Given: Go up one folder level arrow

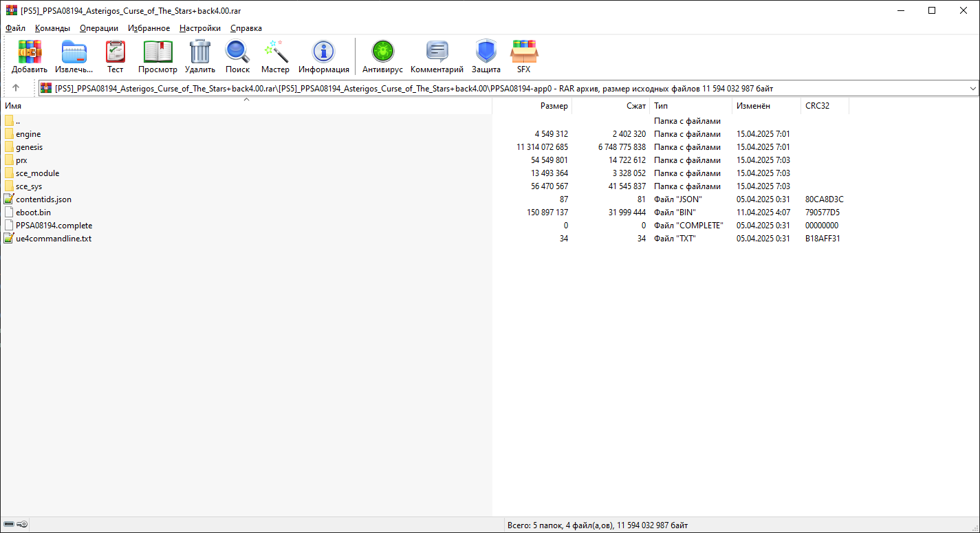Looking at the screenshot, I should click(x=16, y=88).
